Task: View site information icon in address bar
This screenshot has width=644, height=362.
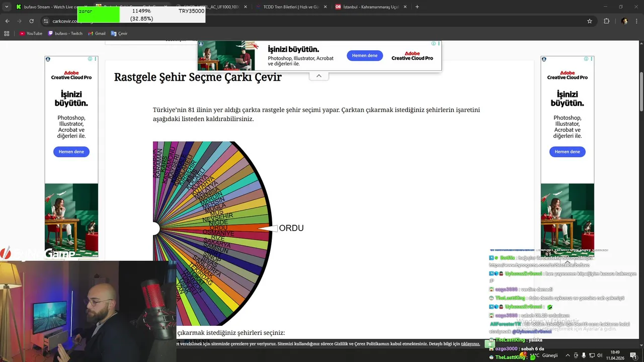Action: pos(46,21)
